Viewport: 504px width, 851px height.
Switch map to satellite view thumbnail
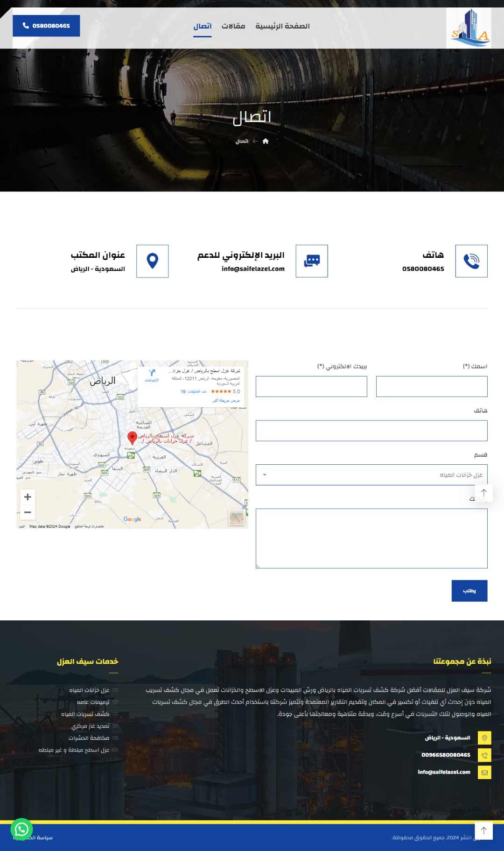tap(237, 517)
